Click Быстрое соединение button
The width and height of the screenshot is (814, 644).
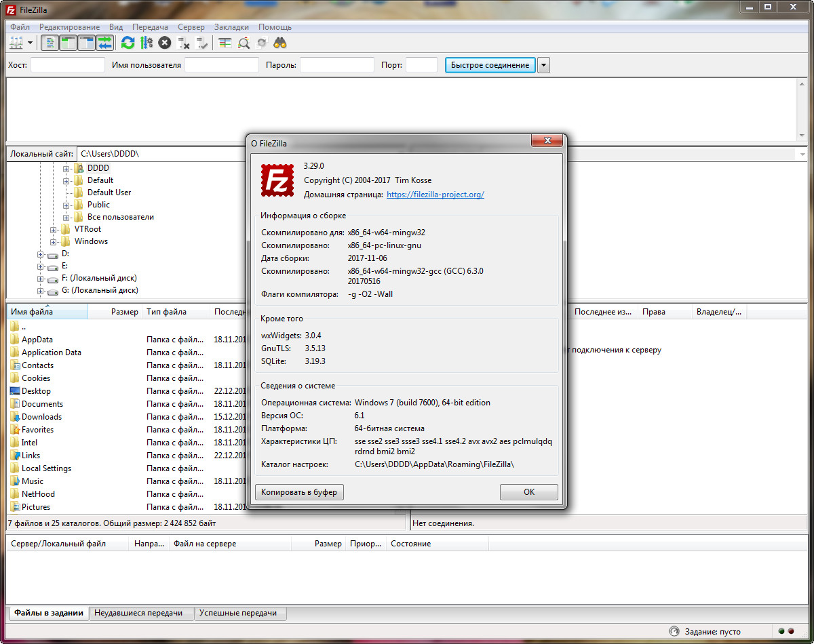[x=490, y=65]
